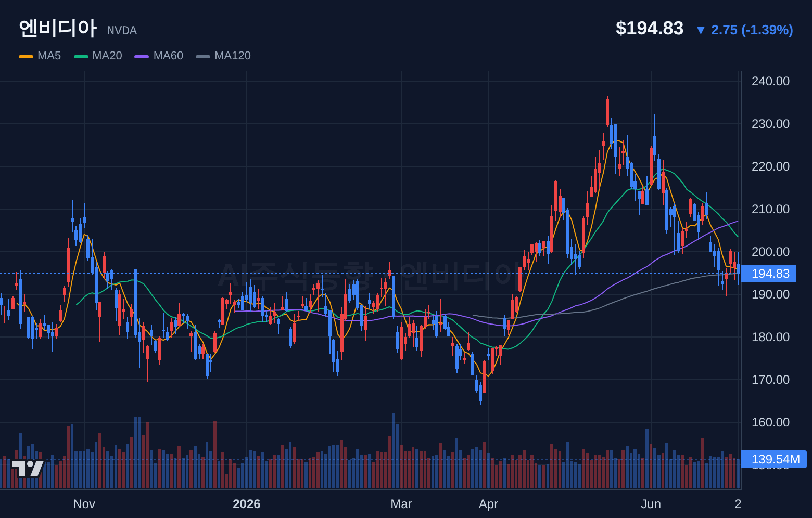
Task: Click the MA20 green legend swatch
Action: [x=81, y=56]
